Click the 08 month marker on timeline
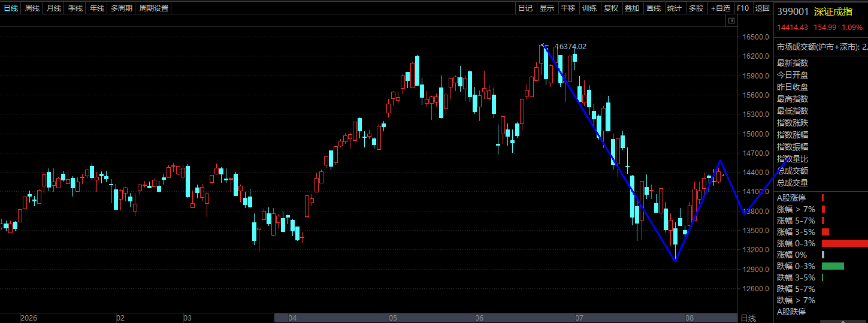This screenshot has height=323, width=868. 689,318
